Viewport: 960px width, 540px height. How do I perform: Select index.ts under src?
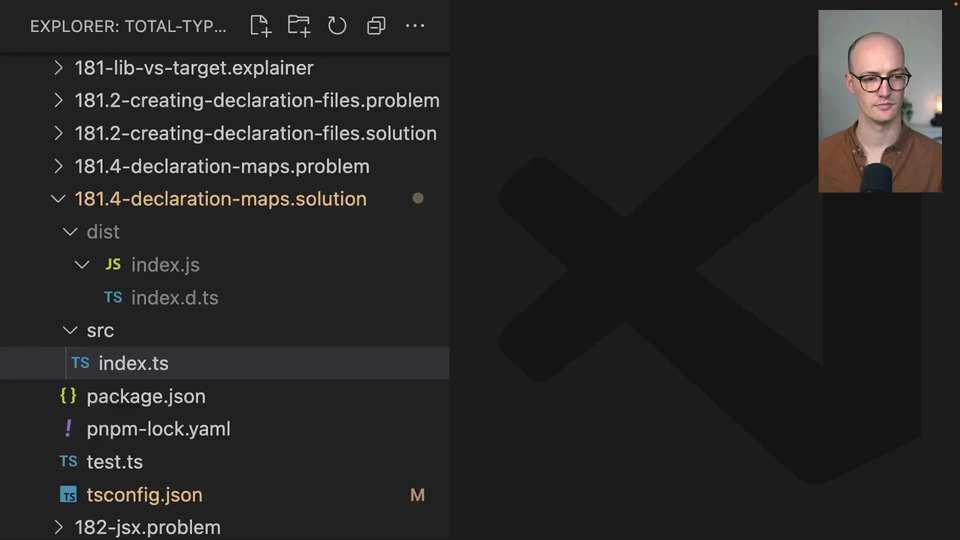(x=133, y=364)
